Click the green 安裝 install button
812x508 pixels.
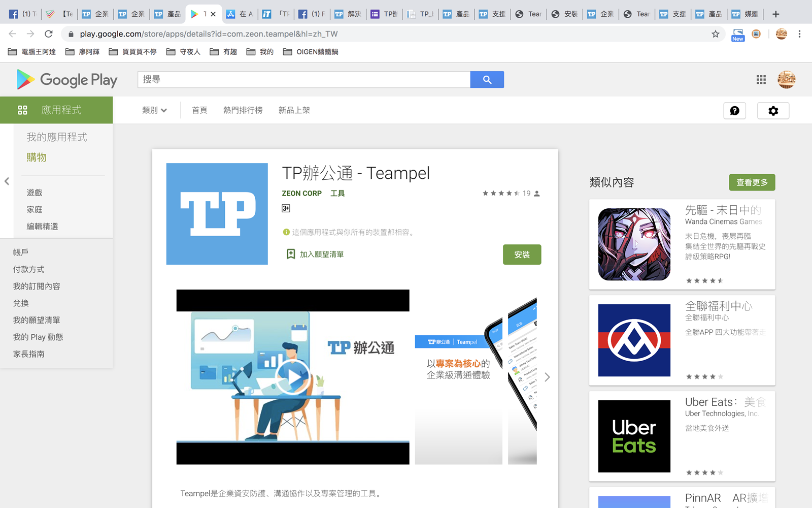coord(522,255)
